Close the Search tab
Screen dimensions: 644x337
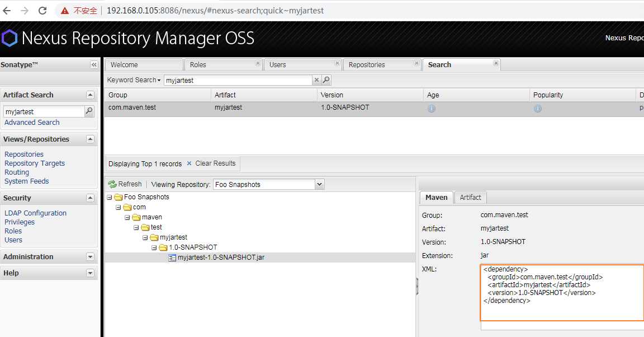[496, 63]
